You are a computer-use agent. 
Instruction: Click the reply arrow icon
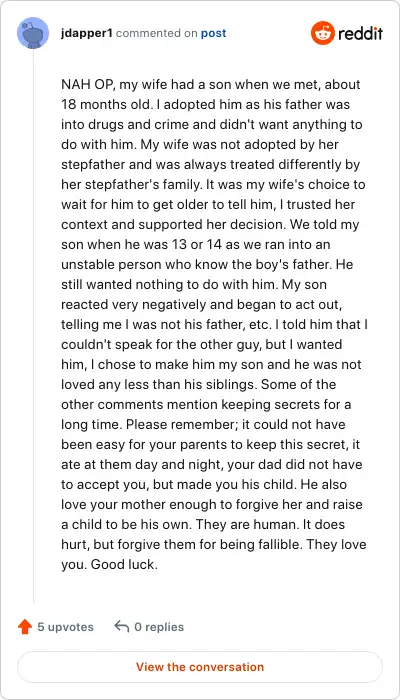[x=121, y=626]
